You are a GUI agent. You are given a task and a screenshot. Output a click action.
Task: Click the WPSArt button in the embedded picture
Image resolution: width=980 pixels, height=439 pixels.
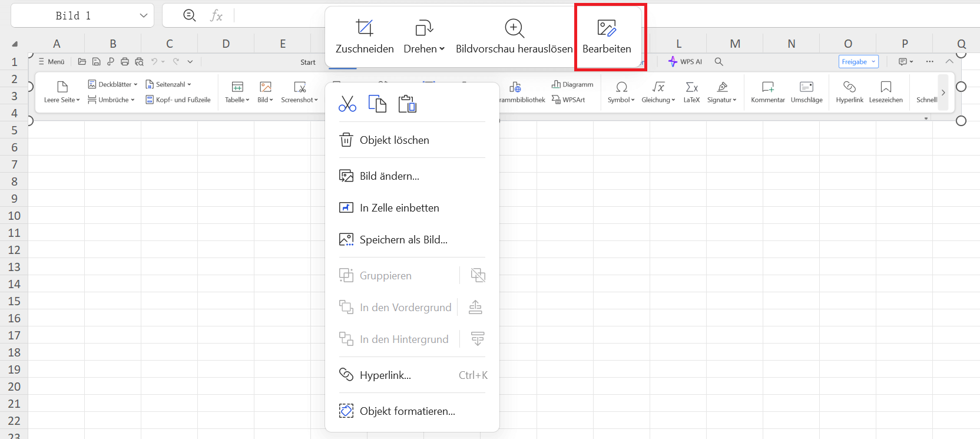click(x=568, y=100)
